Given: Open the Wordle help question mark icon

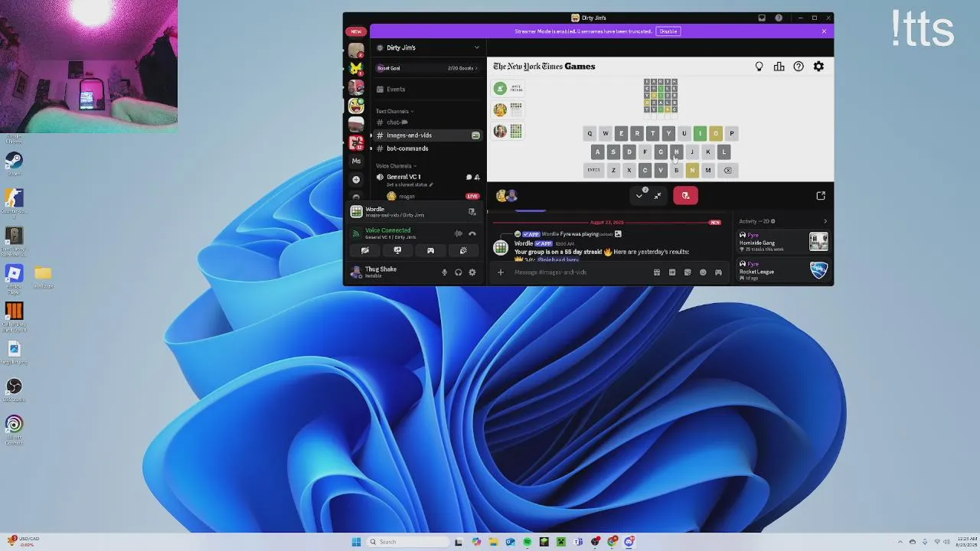Looking at the screenshot, I should (x=799, y=67).
